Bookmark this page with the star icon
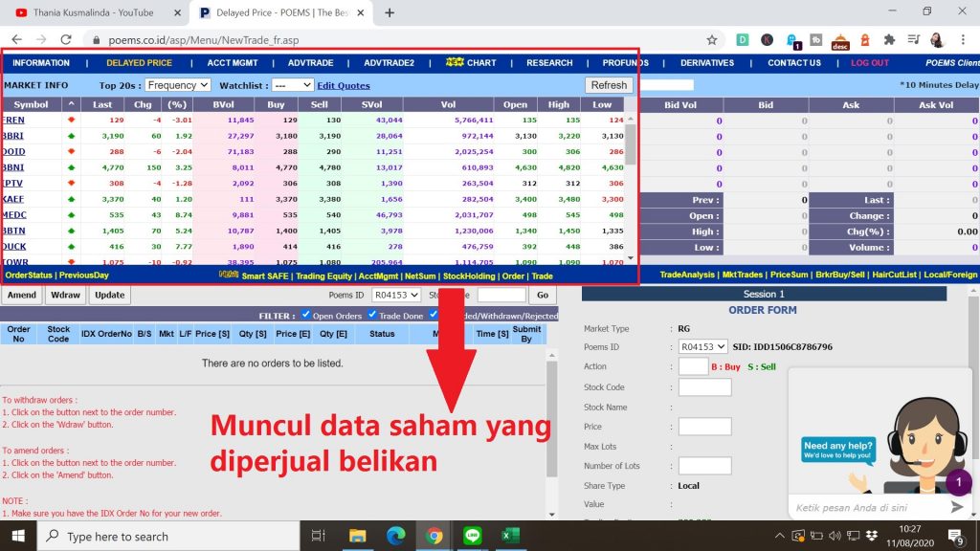Viewport: 980px width, 551px height. 712,40
